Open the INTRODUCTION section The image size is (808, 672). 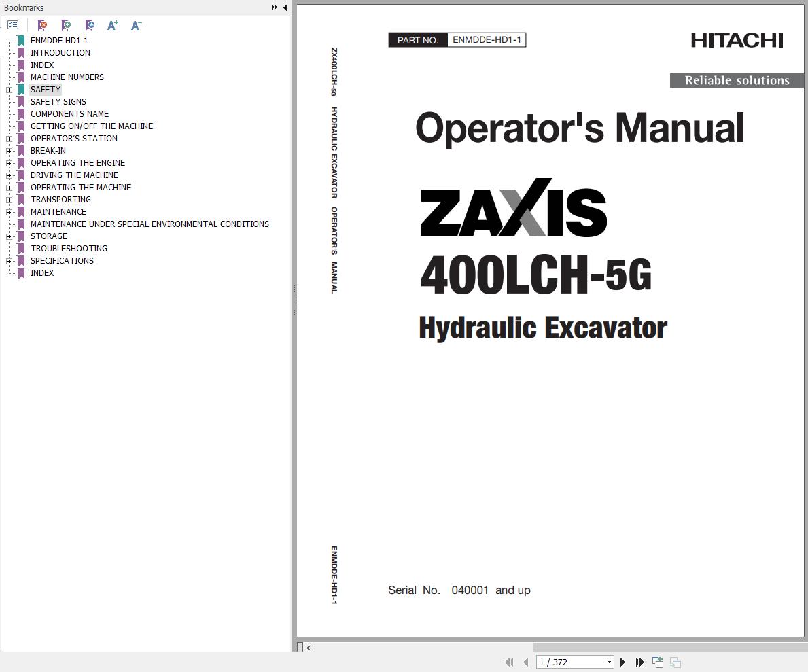tap(58, 52)
